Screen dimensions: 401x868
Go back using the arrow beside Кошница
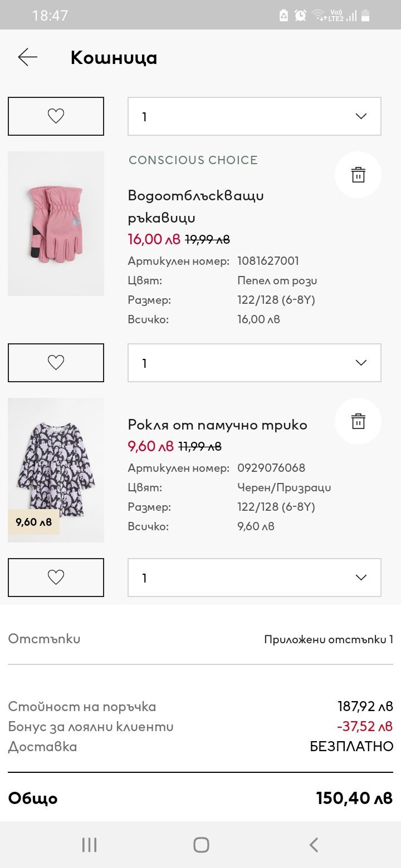(x=27, y=57)
